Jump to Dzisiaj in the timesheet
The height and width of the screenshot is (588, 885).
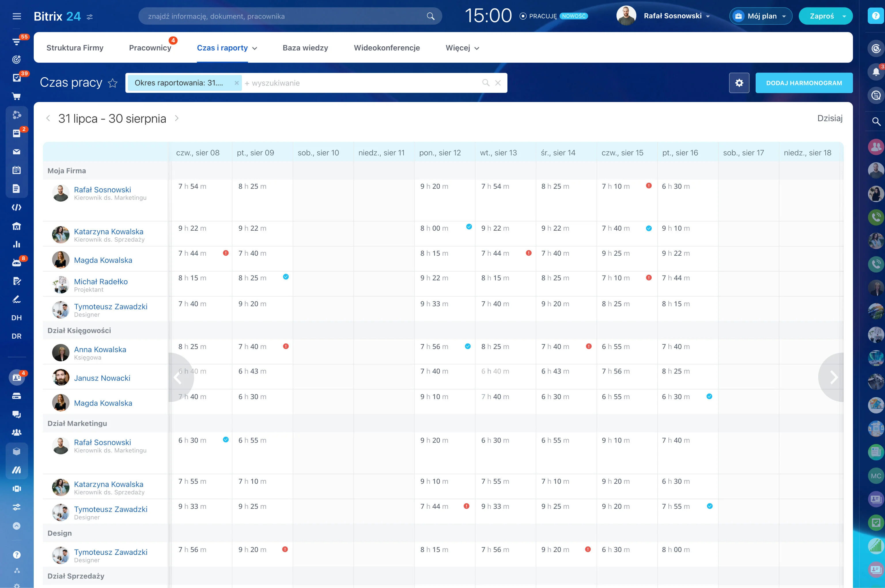[x=829, y=118]
